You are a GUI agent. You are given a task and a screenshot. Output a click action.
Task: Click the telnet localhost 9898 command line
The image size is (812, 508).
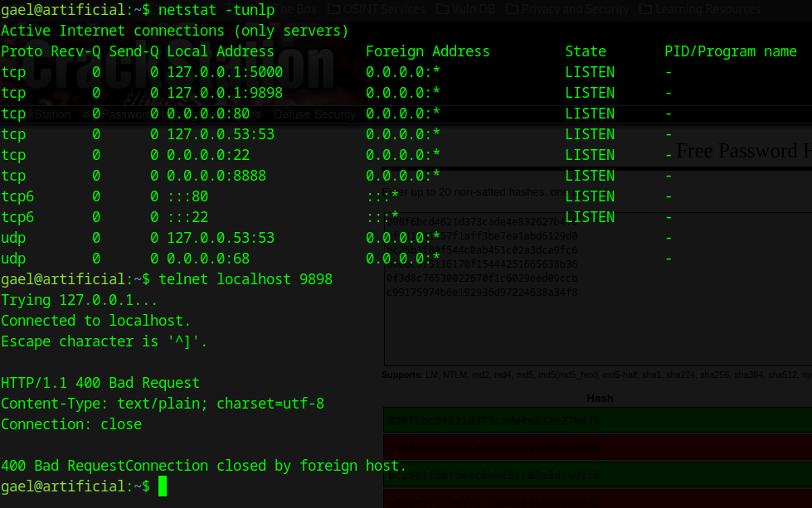[245, 279]
